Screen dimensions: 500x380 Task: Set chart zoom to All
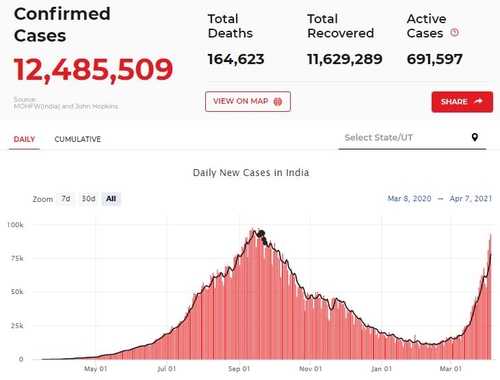click(x=111, y=199)
